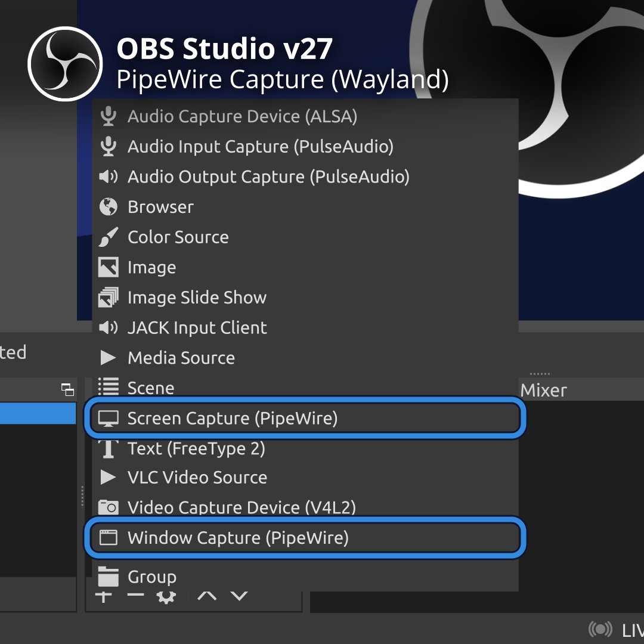The height and width of the screenshot is (644, 644).
Task: Choose Image Slide Show source
Action: (x=305, y=298)
